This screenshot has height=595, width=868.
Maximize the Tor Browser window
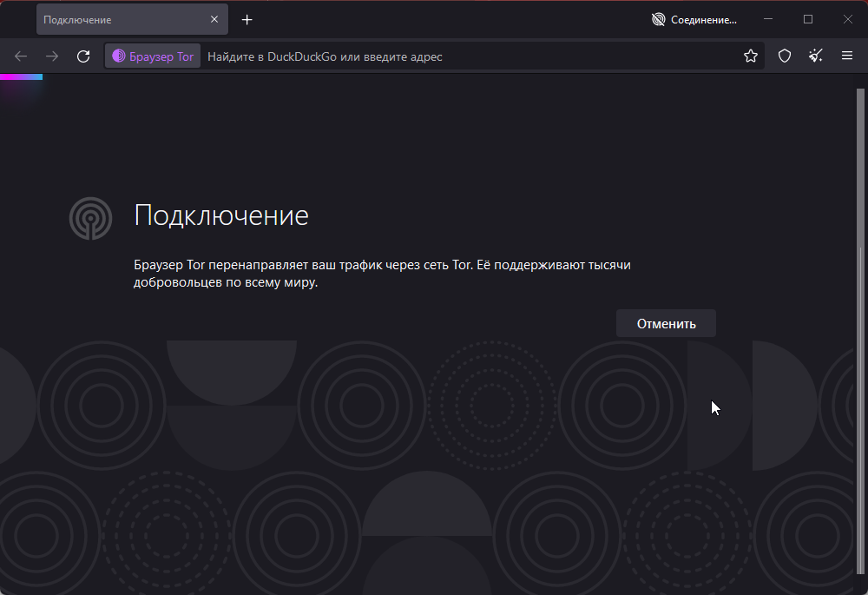pos(807,19)
